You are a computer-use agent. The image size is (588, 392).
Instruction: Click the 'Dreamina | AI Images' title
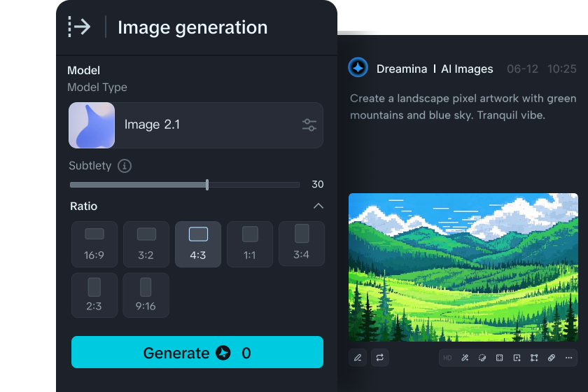[x=435, y=69]
